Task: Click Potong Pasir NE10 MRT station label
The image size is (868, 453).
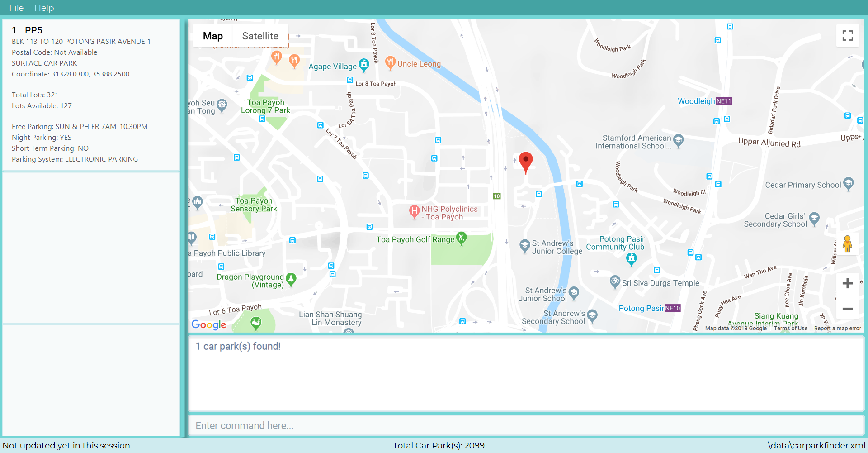Action: pyautogui.click(x=650, y=308)
